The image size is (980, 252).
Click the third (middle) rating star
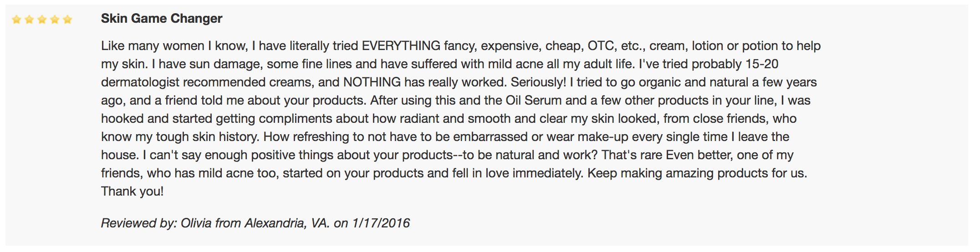coord(42,20)
